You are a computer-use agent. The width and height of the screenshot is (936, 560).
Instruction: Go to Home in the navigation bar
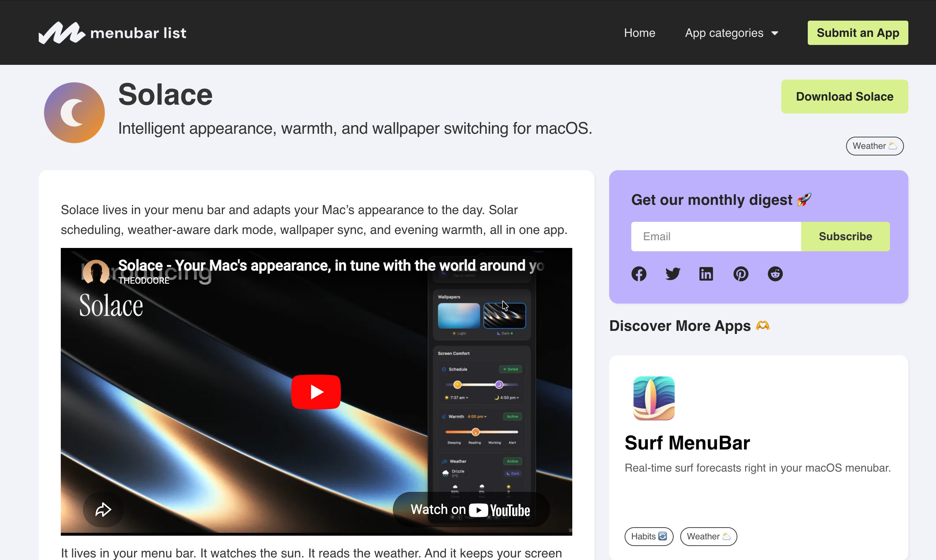(x=639, y=33)
